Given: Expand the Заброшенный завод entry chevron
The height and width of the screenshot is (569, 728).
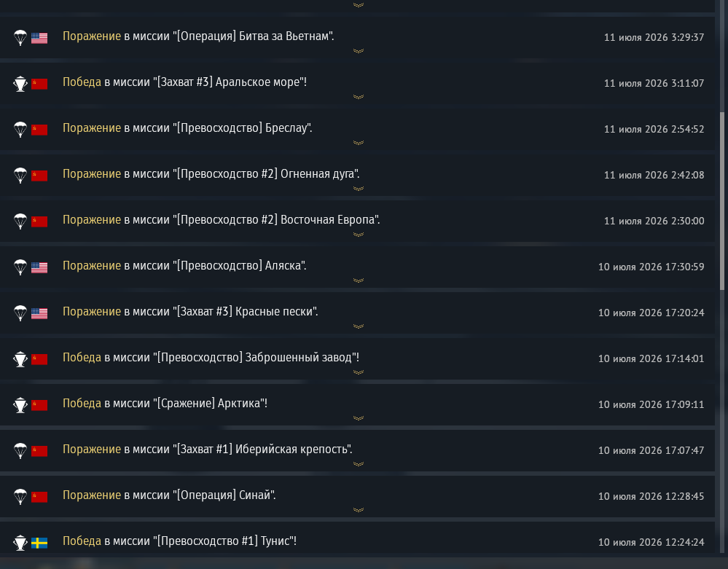Looking at the screenshot, I should [359, 372].
